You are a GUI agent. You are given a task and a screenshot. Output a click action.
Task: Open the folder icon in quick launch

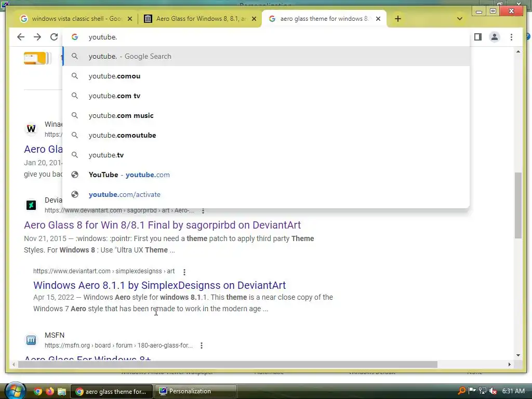[61, 392]
